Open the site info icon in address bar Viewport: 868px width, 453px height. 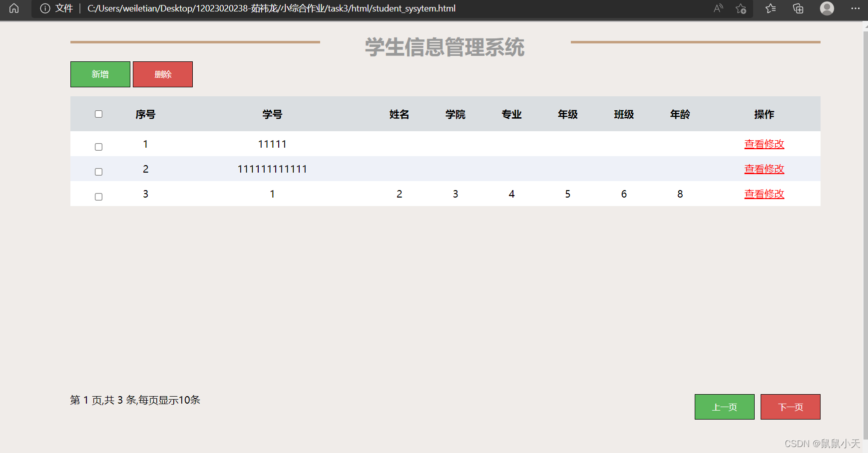[x=45, y=8]
